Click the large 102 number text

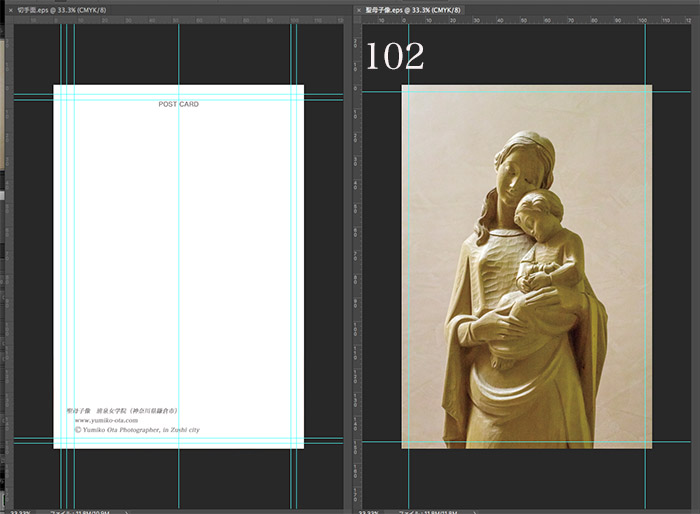point(395,56)
